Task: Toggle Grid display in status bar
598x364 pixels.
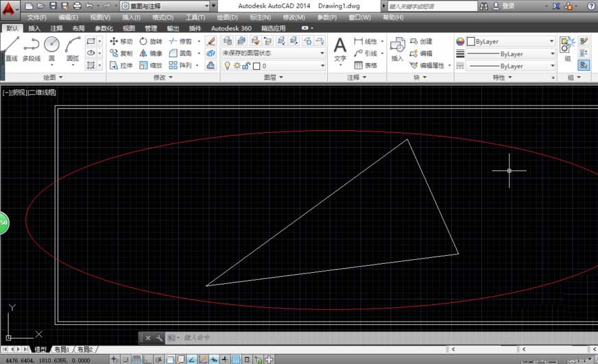Action: pos(136,359)
